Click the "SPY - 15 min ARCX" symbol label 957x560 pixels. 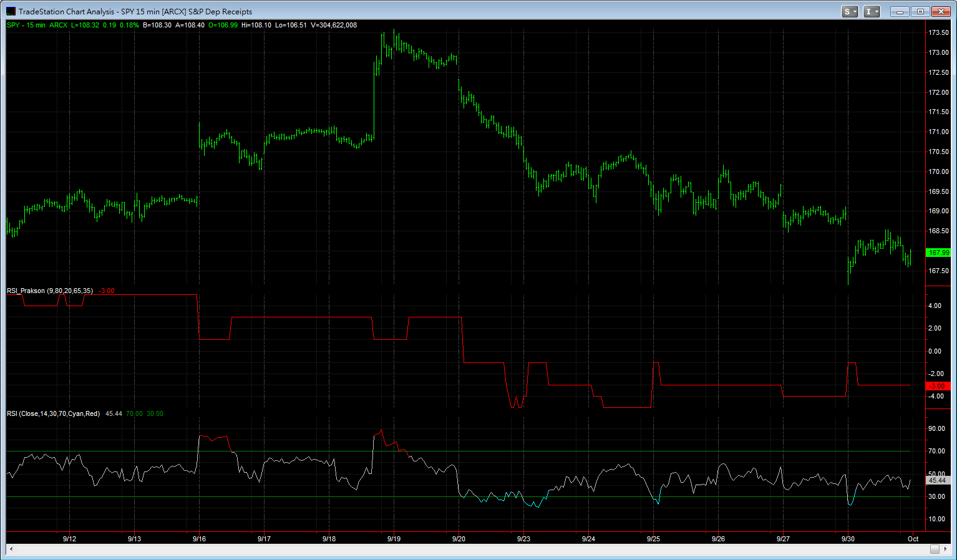coord(37,26)
